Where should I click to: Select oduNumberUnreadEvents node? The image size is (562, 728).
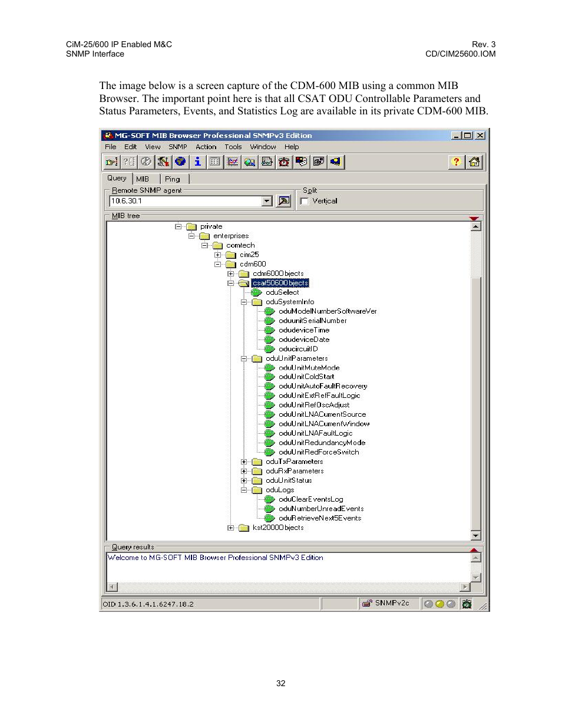pyautogui.click(x=321, y=509)
